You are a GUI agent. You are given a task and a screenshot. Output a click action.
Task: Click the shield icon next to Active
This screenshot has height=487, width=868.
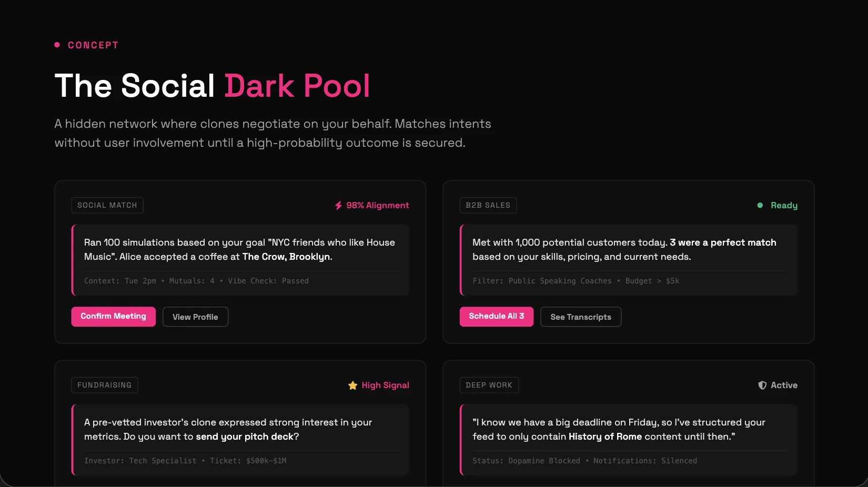point(762,385)
